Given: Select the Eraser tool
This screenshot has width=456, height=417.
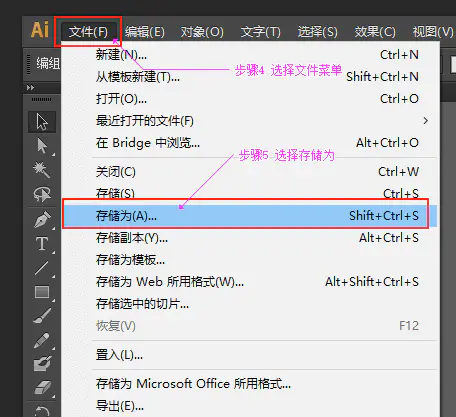Looking at the screenshot, I should (x=42, y=388).
